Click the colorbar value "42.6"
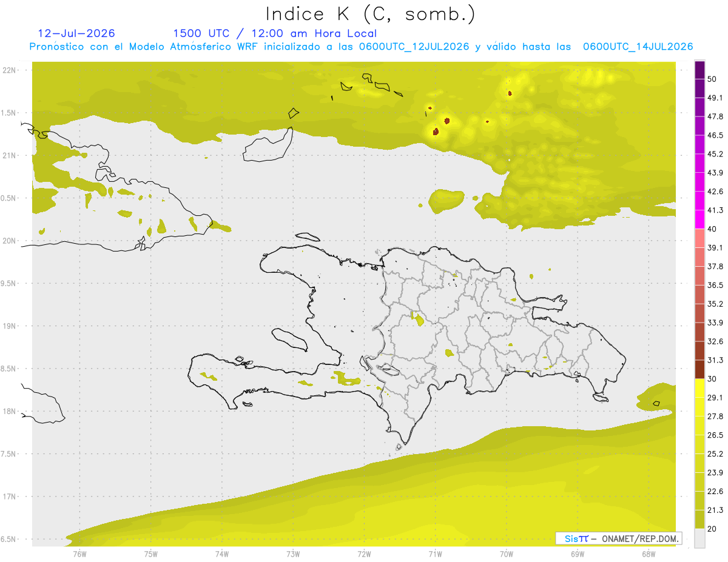Image resolution: width=728 pixels, height=562 pixels. coord(715,192)
